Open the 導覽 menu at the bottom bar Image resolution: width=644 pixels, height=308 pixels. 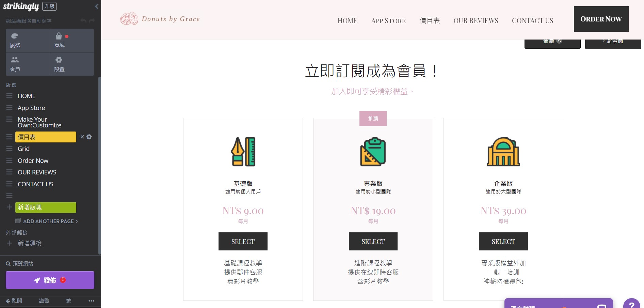click(44, 301)
